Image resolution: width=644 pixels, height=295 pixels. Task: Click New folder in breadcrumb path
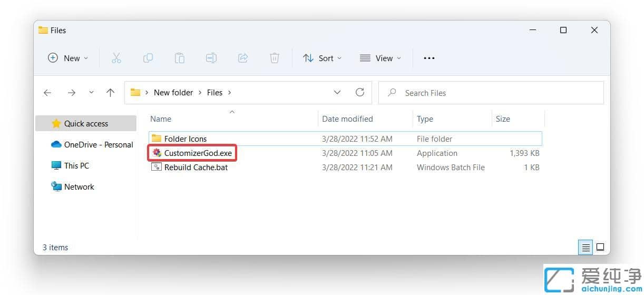(x=173, y=92)
